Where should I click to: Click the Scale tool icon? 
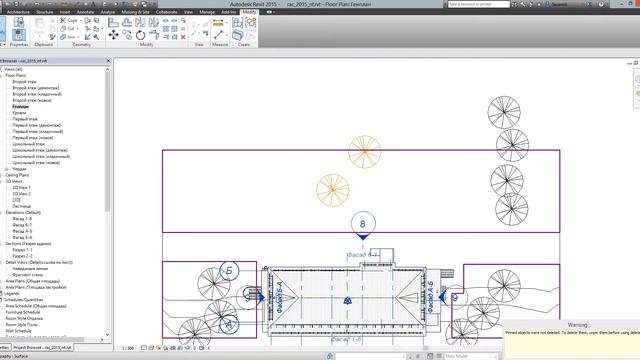click(x=174, y=29)
